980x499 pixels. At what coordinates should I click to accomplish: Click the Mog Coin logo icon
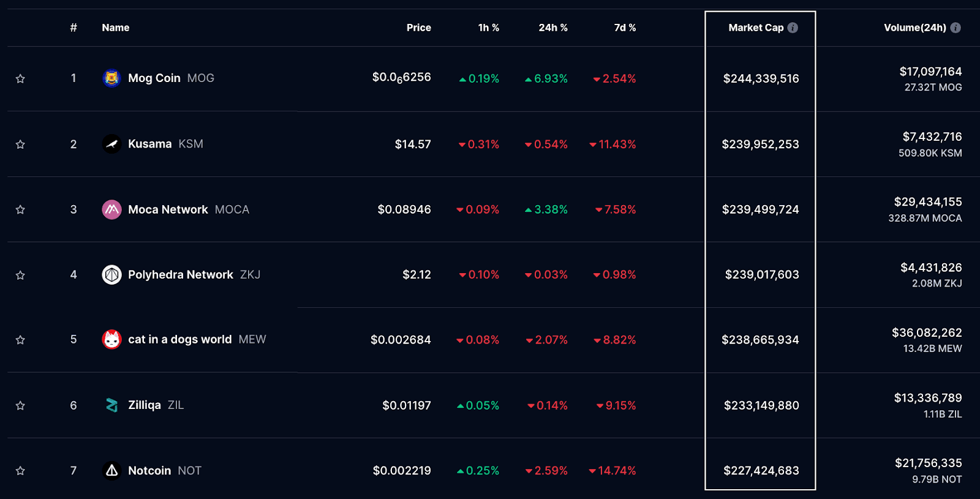coord(111,78)
